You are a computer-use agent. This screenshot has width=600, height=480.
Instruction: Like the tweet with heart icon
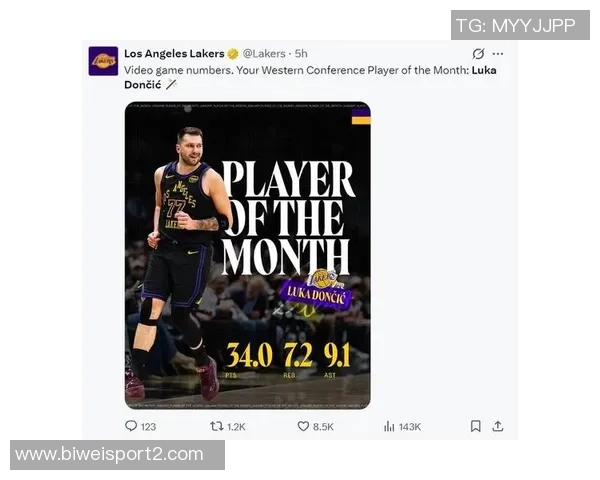click(303, 426)
